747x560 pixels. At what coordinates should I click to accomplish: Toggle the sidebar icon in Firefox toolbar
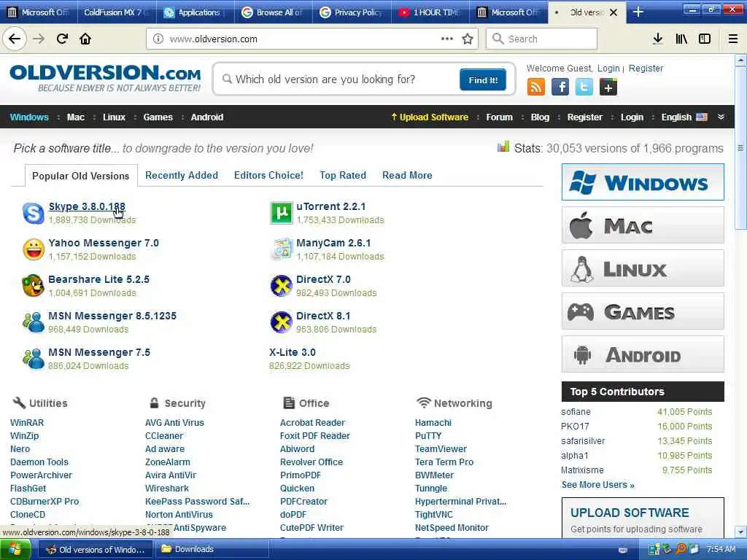click(x=705, y=39)
